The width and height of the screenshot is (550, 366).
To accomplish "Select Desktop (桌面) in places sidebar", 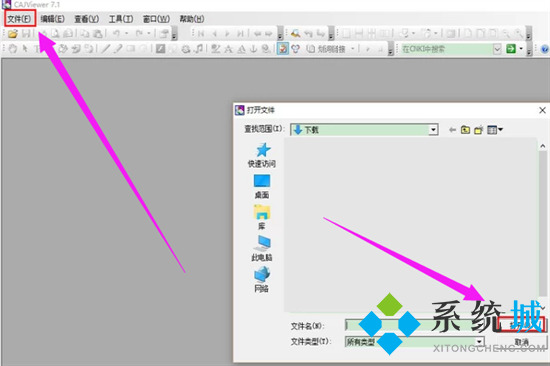I will (x=262, y=186).
